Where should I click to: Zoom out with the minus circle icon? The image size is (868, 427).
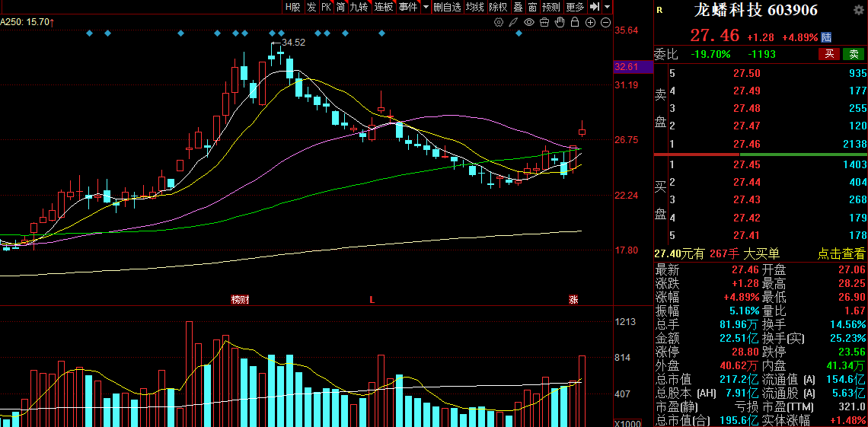605,22
